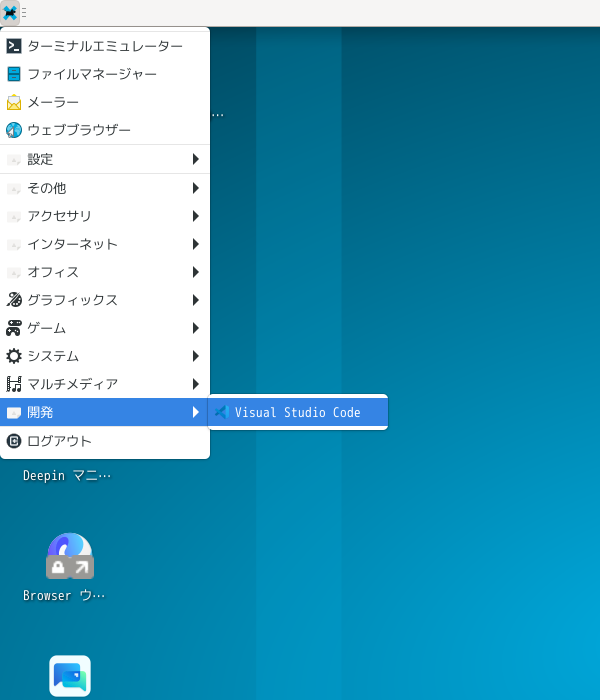Expand the オフィス submenu arrow
Screen dimensions: 600x700
[196, 272]
